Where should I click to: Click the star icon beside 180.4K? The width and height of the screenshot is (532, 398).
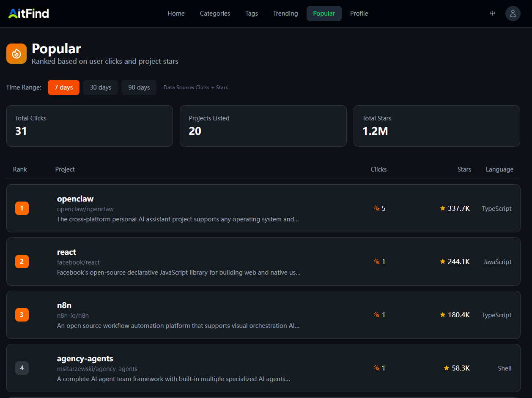click(443, 315)
